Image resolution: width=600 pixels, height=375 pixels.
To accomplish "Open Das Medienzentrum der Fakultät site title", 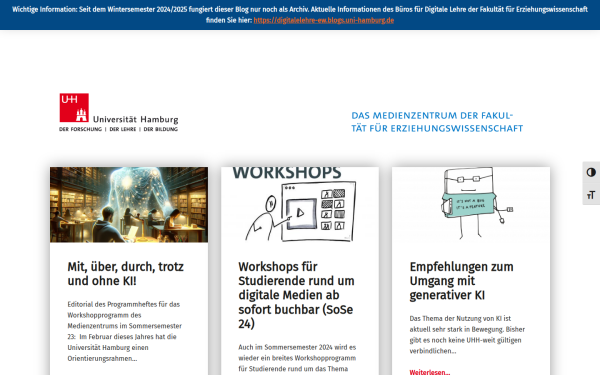I will click(437, 122).
